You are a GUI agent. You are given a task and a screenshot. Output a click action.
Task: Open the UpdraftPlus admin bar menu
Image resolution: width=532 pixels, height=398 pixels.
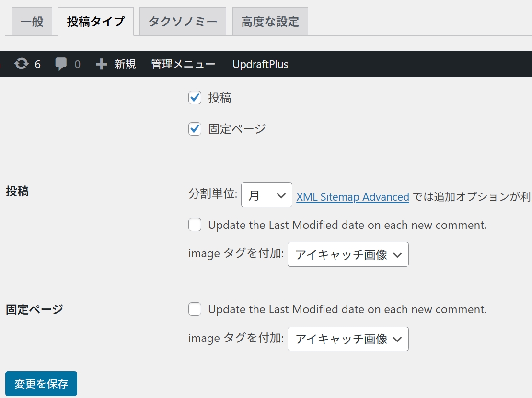(260, 64)
